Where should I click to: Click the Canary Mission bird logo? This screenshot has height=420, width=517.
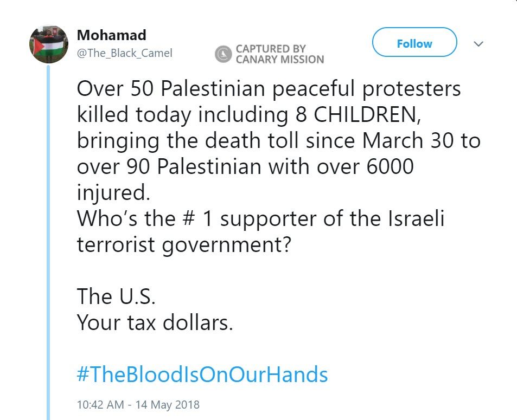(x=222, y=54)
